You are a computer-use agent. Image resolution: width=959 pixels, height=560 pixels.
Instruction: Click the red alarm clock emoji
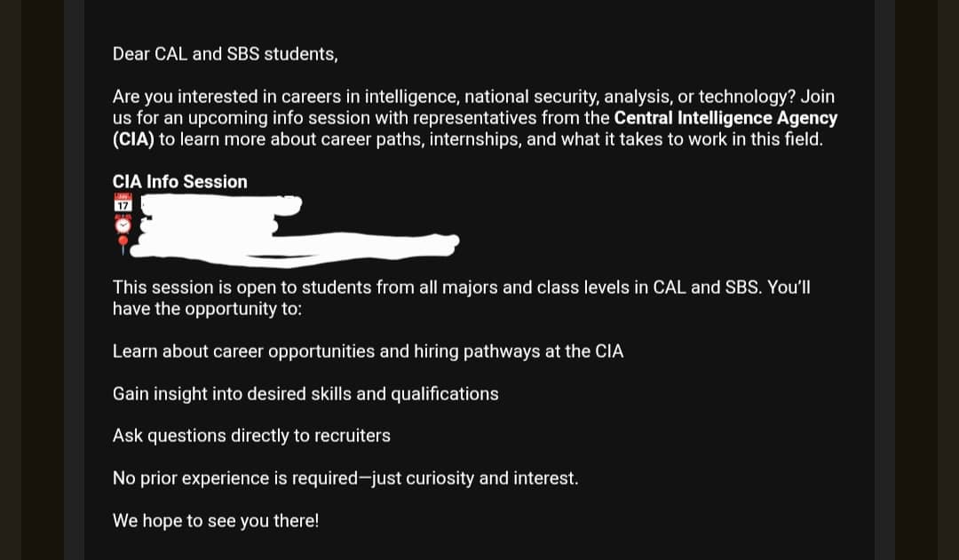click(123, 224)
